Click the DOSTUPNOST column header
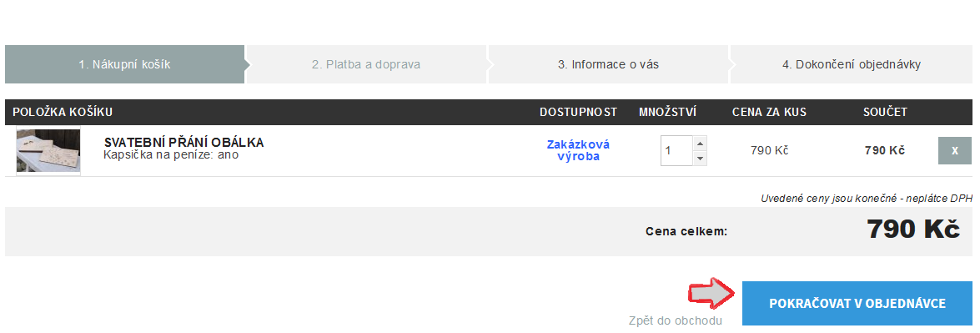Image resolution: width=980 pixels, height=333 pixels. point(578,113)
